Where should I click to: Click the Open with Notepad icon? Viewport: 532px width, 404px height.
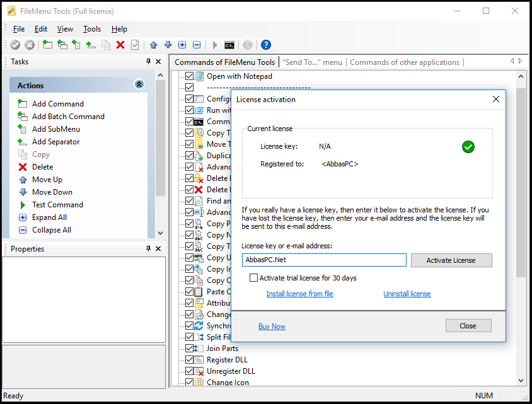coord(199,76)
